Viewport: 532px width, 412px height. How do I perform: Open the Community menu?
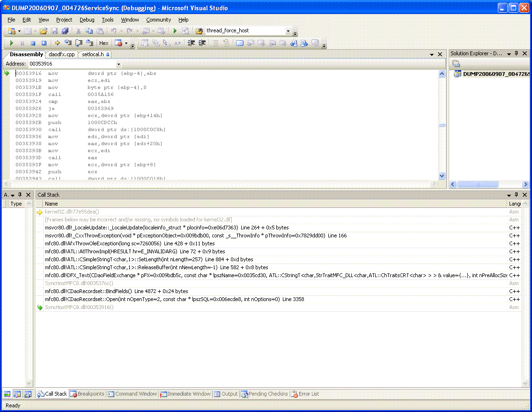pos(158,20)
